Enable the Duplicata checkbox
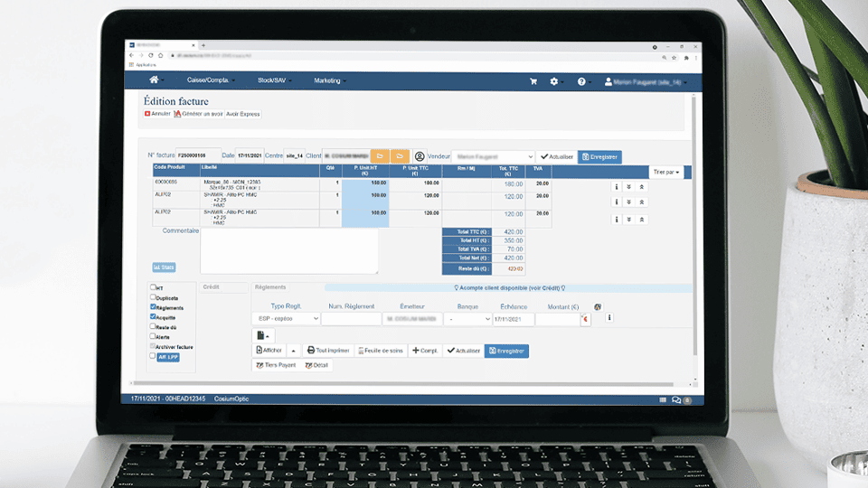The width and height of the screenshot is (868, 488). [x=153, y=297]
